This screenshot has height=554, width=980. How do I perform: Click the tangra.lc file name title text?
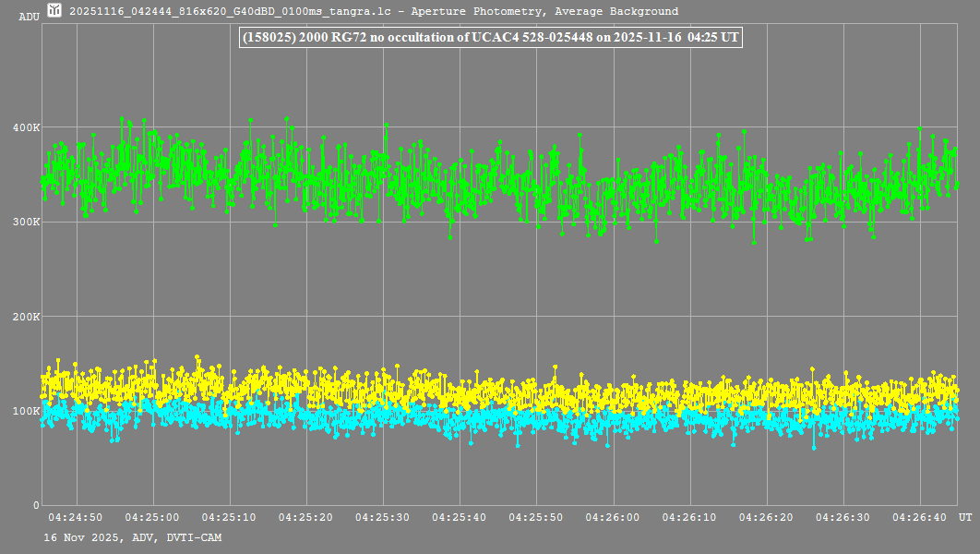click(374, 12)
